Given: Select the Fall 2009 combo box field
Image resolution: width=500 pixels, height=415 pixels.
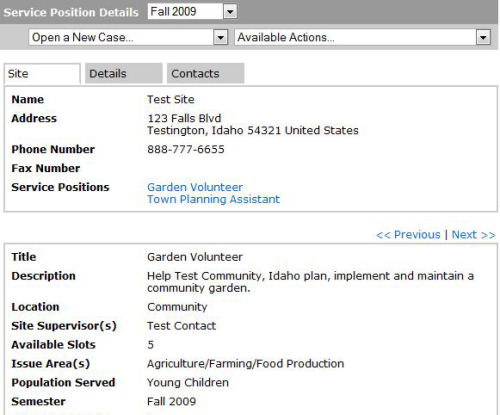Looking at the screenshot, I should click(x=192, y=12).
